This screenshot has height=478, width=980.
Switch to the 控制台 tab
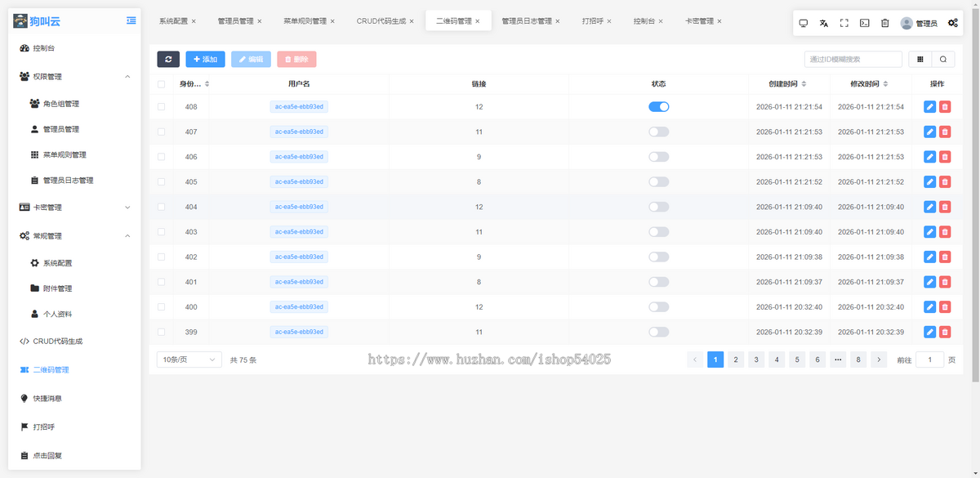point(644,21)
